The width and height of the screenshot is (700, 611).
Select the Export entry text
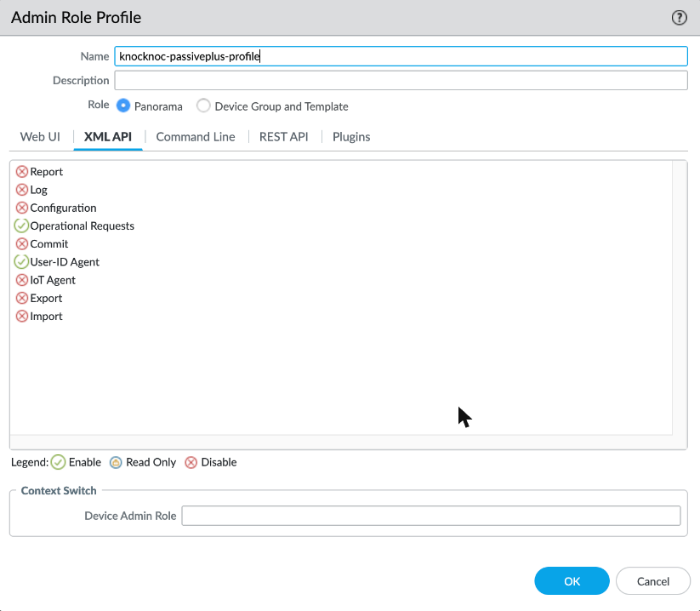click(46, 298)
